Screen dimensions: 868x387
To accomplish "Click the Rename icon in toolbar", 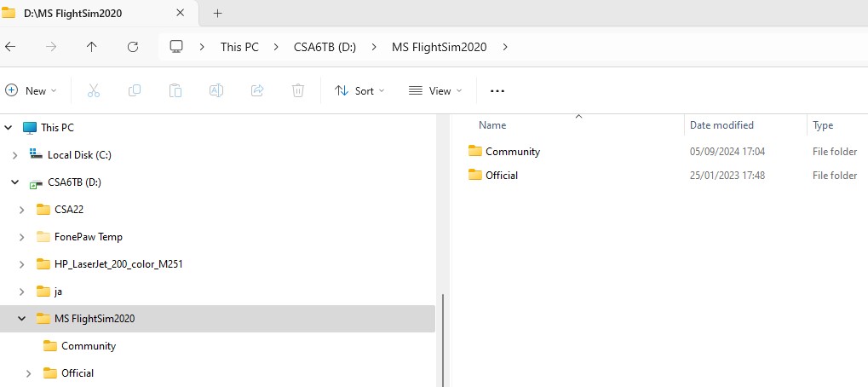I will 216,91.
